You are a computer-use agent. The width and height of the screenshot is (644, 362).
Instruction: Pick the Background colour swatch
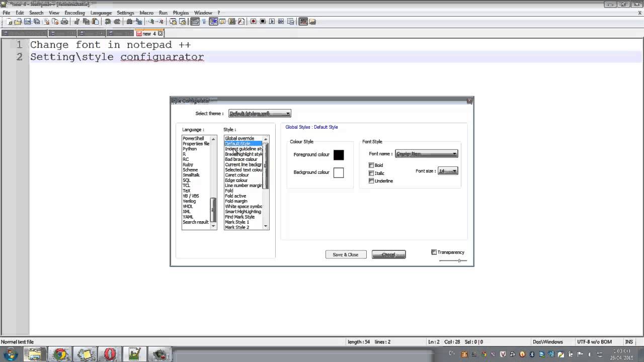(339, 172)
